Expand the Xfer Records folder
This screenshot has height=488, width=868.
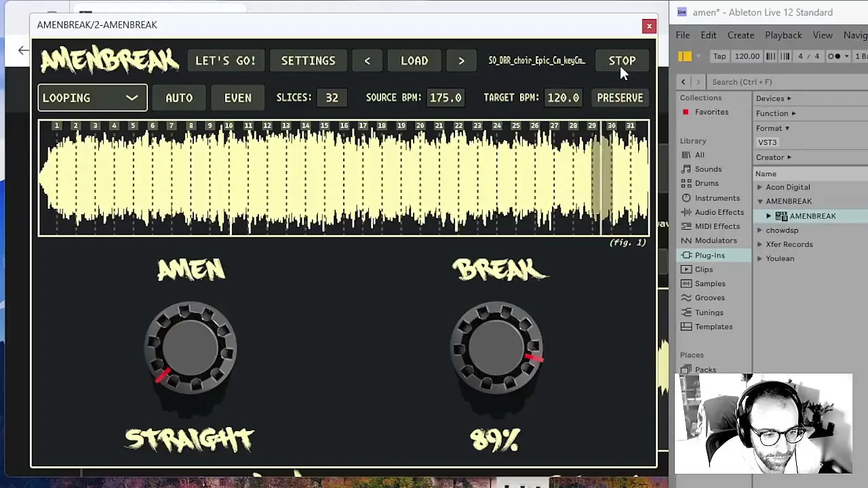759,245
